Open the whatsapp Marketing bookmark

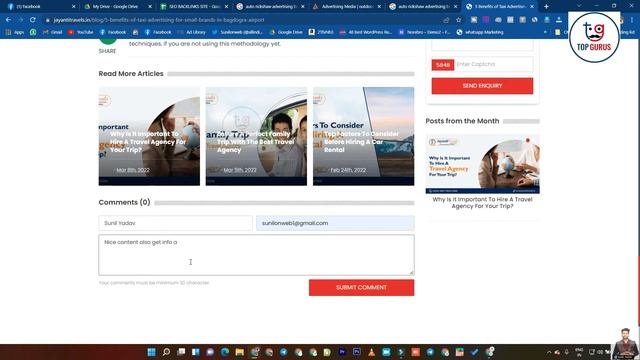click(x=480, y=32)
